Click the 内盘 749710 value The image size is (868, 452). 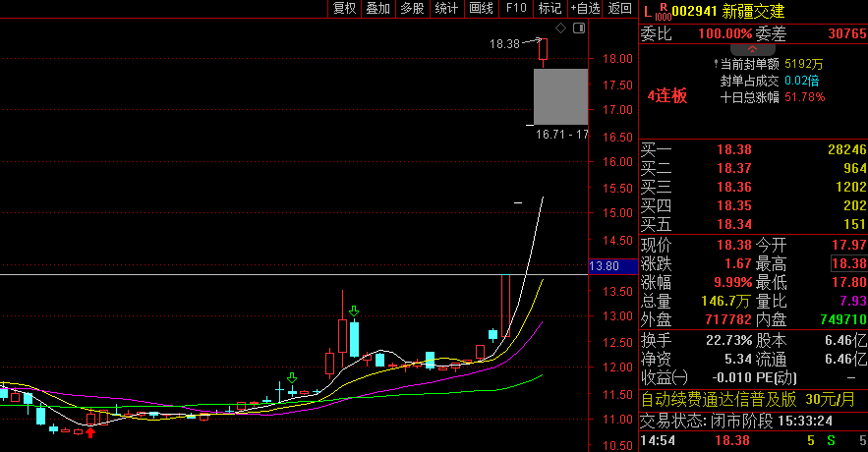843,319
